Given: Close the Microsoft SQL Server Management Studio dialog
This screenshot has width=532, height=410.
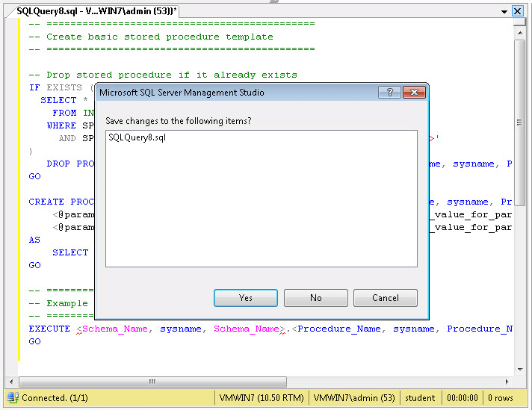Looking at the screenshot, I should 414,93.
